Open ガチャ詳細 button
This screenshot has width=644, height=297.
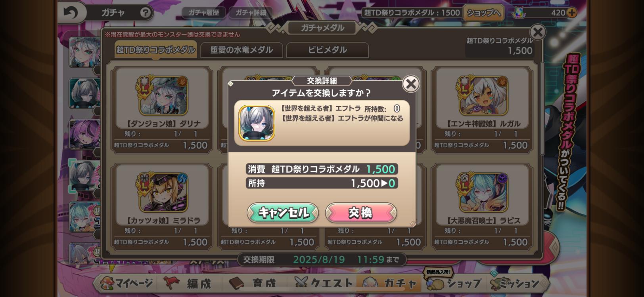(x=251, y=13)
